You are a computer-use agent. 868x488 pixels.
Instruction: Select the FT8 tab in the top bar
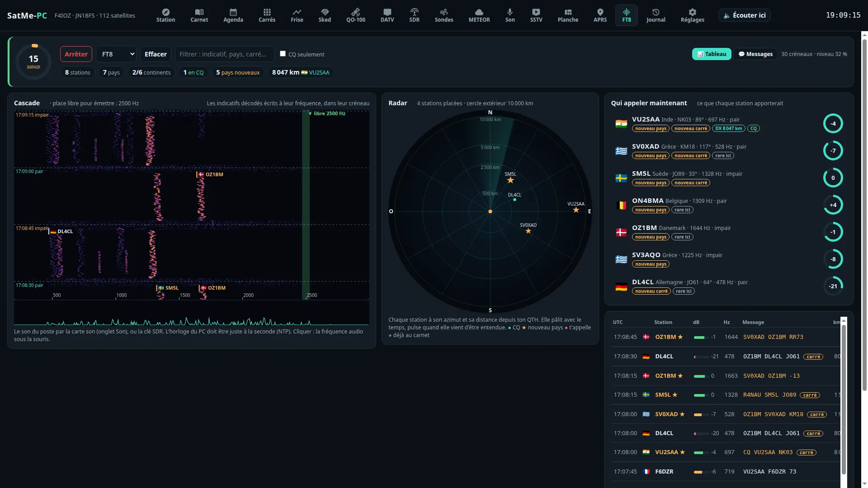pos(627,15)
